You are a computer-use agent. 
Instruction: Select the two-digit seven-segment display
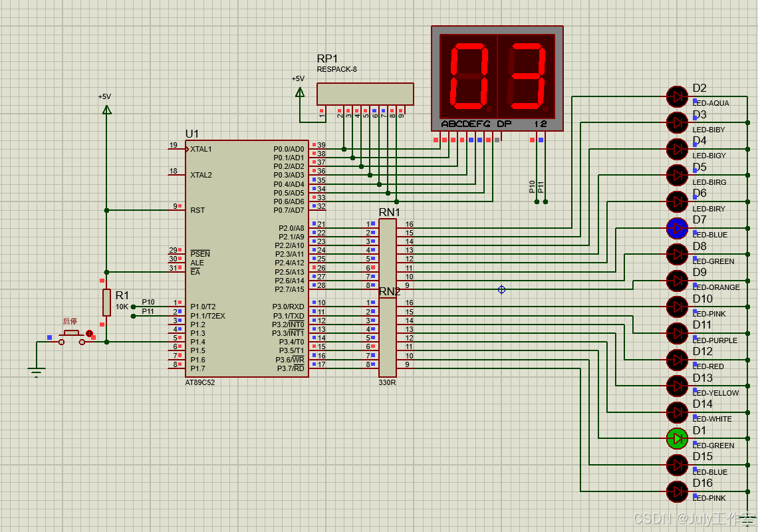pyautogui.click(x=497, y=78)
